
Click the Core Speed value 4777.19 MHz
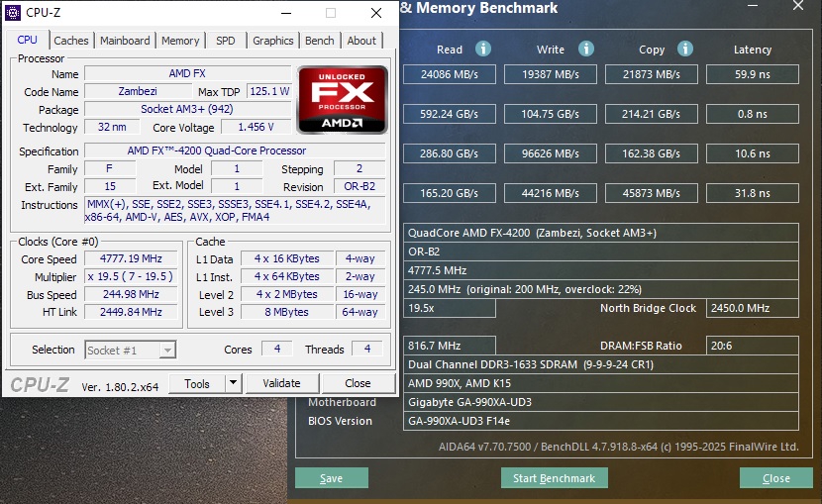(x=131, y=258)
